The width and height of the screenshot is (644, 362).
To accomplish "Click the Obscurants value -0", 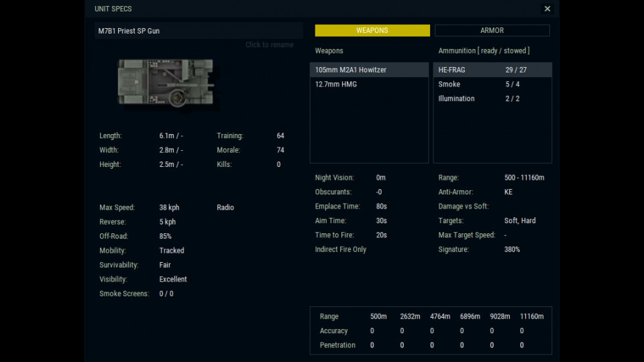I will (x=378, y=192).
